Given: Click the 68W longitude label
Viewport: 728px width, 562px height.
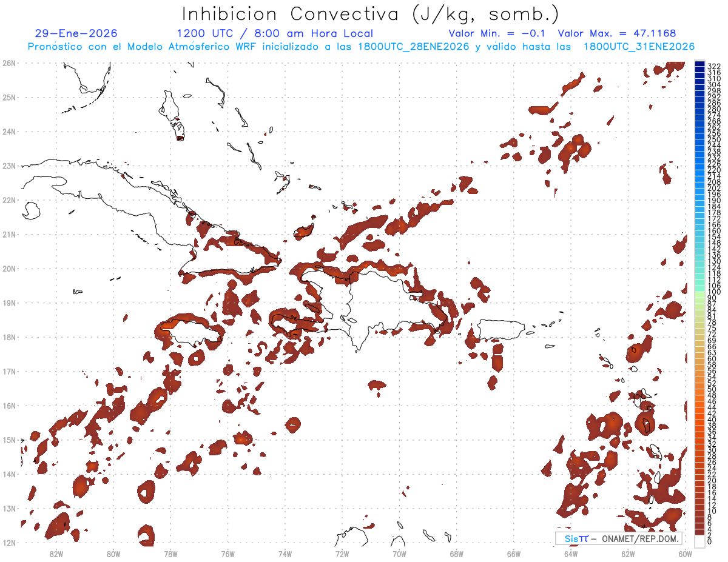Looking at the screenshot, I should pyautogui.click(x=457, y=554).
